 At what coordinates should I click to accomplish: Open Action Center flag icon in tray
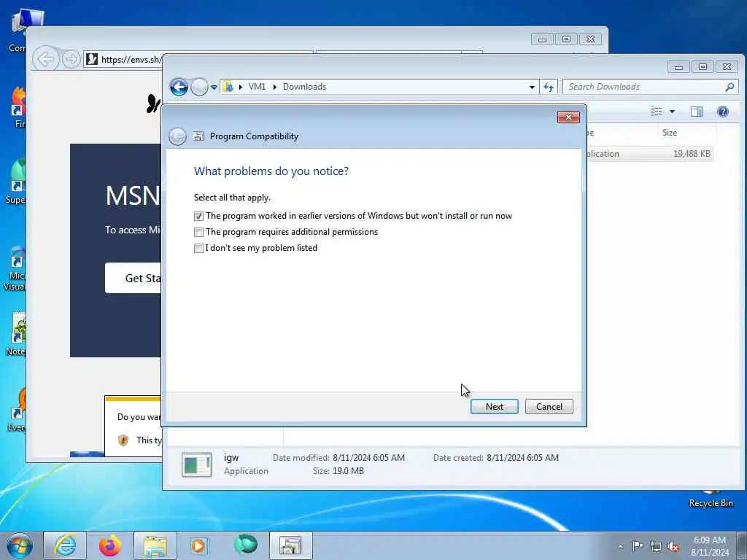coord(638,546)
